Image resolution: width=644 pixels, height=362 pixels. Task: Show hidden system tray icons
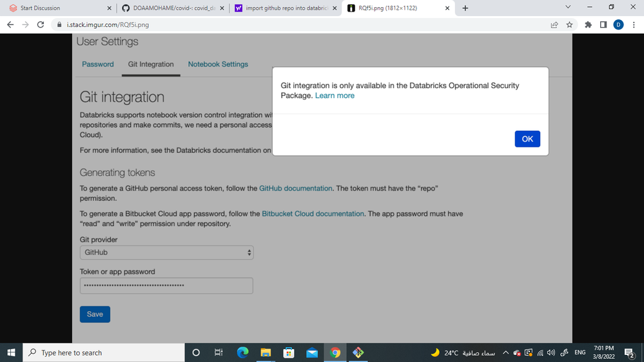(x=505, y=352)
